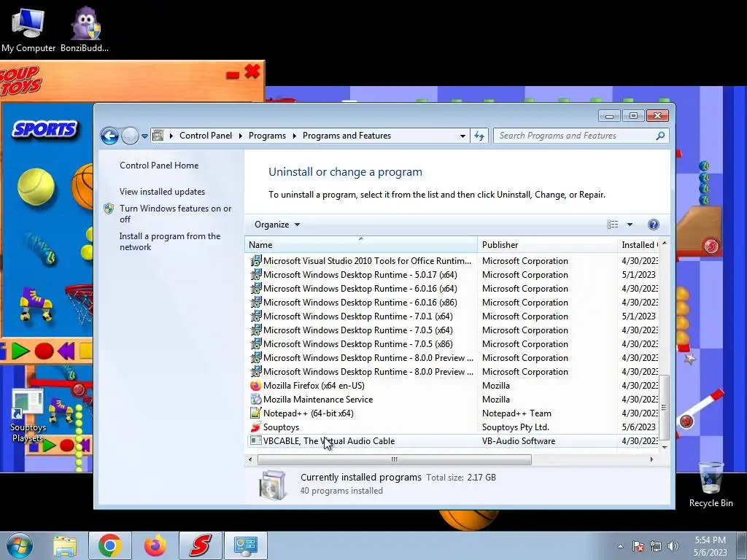Click the horizontal scrollbar right arrow
The width and height of the screenshot is (747, 560).
[651, 459]
